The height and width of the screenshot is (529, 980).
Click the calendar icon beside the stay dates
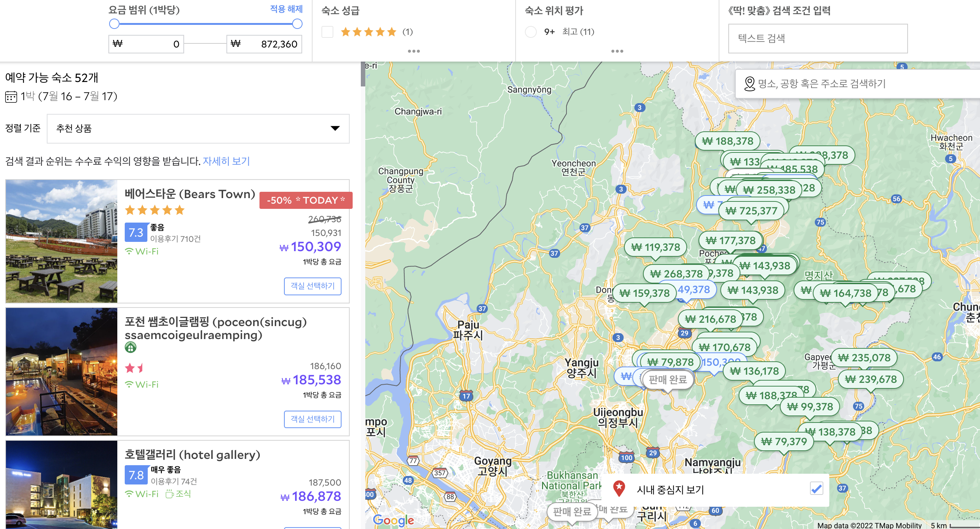coord(11,96)
